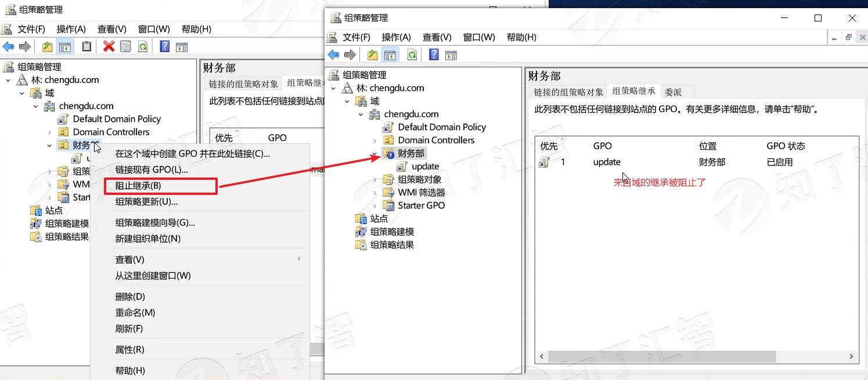868x380 pixels.
Task: Choose 链接现有 GPO(L)... from context menu
Action: (152, 169)
